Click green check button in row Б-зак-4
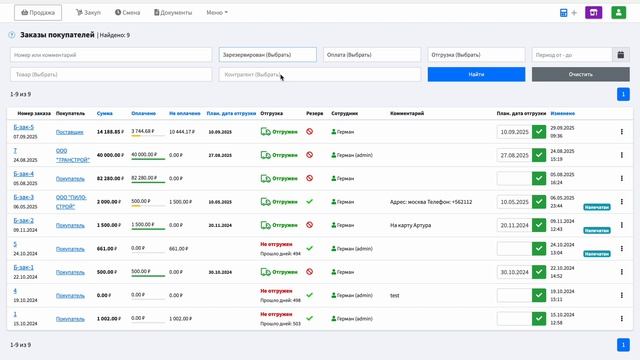Viewport: 640px width, 360px height. pyautogui.click(x=539, y=178)
